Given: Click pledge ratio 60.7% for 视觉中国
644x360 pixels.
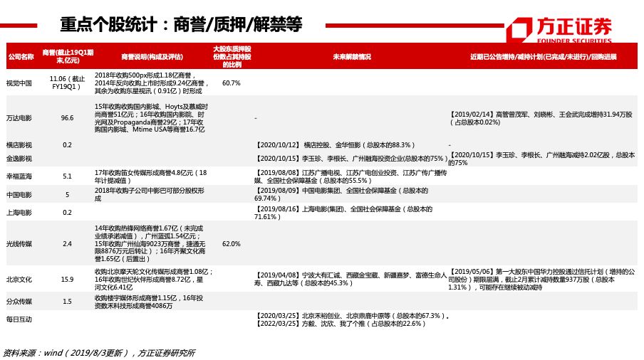Looking at the screenshot, I should pyautogui.click(x=232, y=83).
